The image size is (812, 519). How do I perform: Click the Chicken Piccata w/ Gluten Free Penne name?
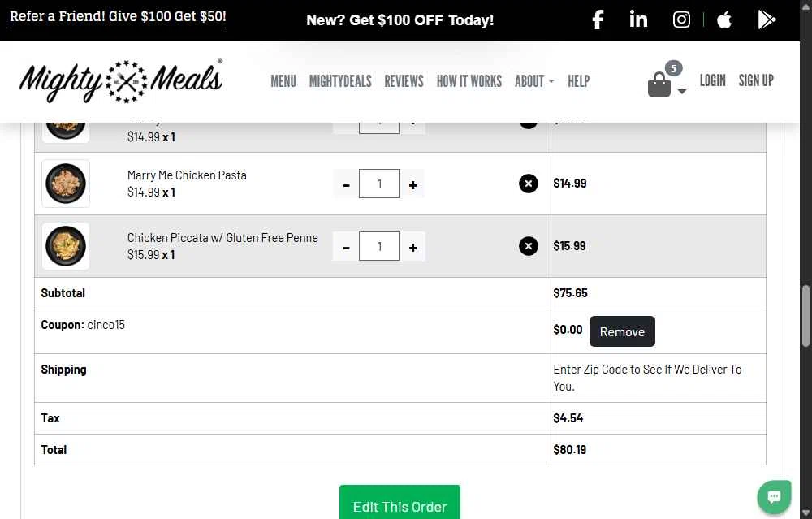(x=222, y=238)
